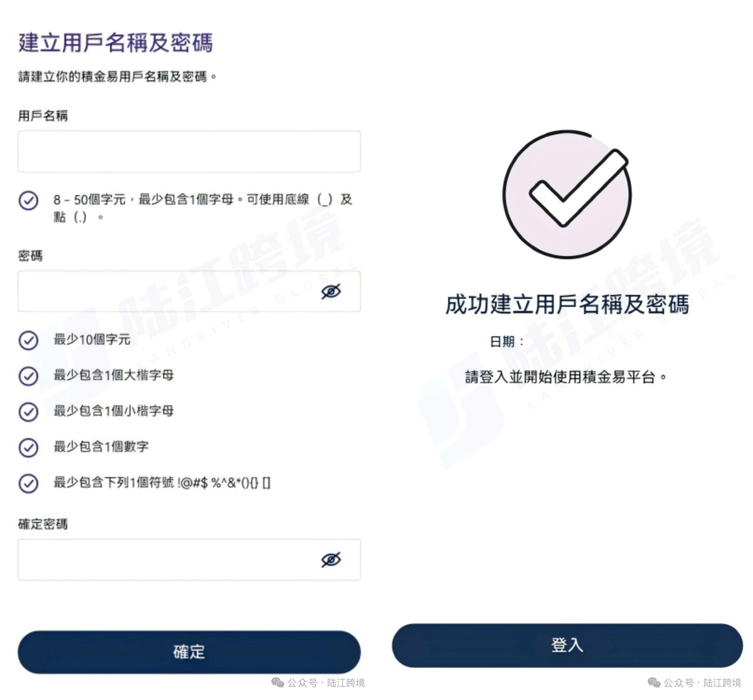Toggle password visibility eye icon

pos(331,291)
